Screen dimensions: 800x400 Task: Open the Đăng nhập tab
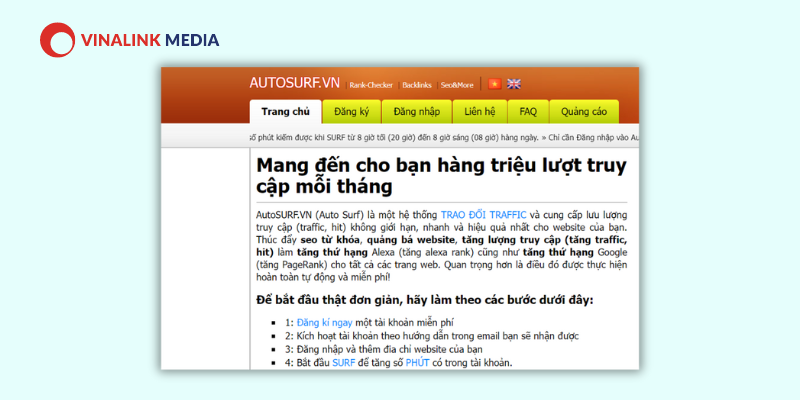417,112
